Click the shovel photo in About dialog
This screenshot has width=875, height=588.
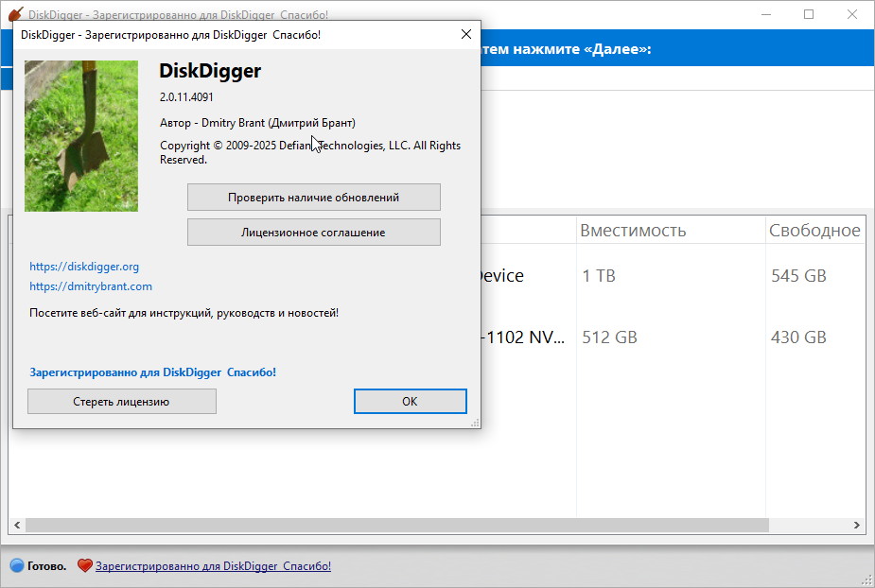pos(81,135)
